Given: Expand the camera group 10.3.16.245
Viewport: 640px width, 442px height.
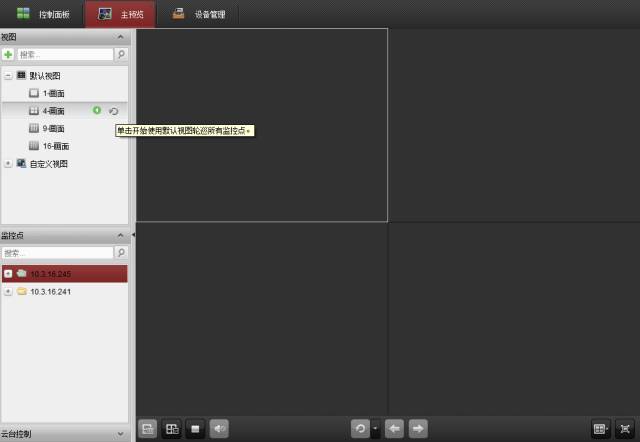Looking at the screenshot, I should 8,273.
